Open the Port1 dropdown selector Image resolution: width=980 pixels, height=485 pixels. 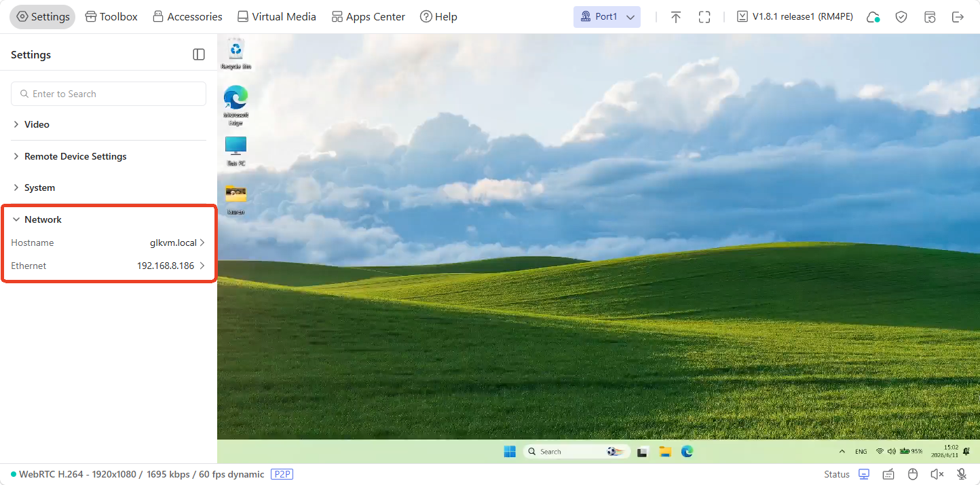pyautogui.click(x=607, y=16)
